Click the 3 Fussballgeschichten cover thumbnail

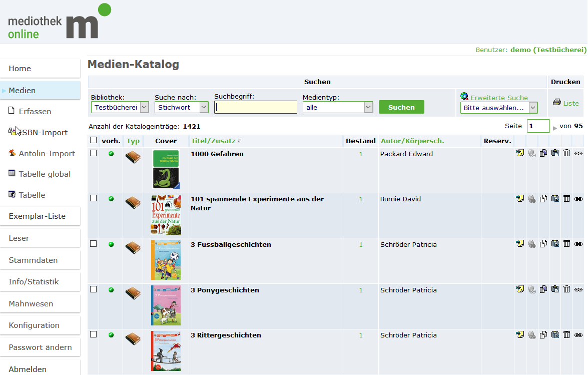point(166,260)
